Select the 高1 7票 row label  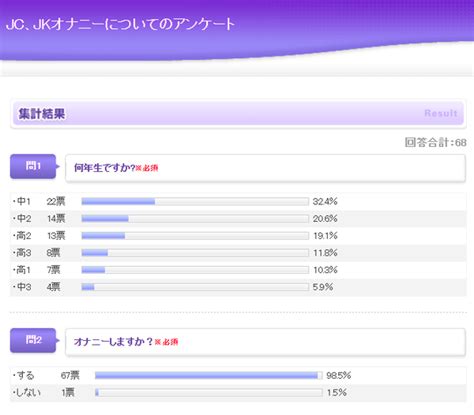point(36,270)
